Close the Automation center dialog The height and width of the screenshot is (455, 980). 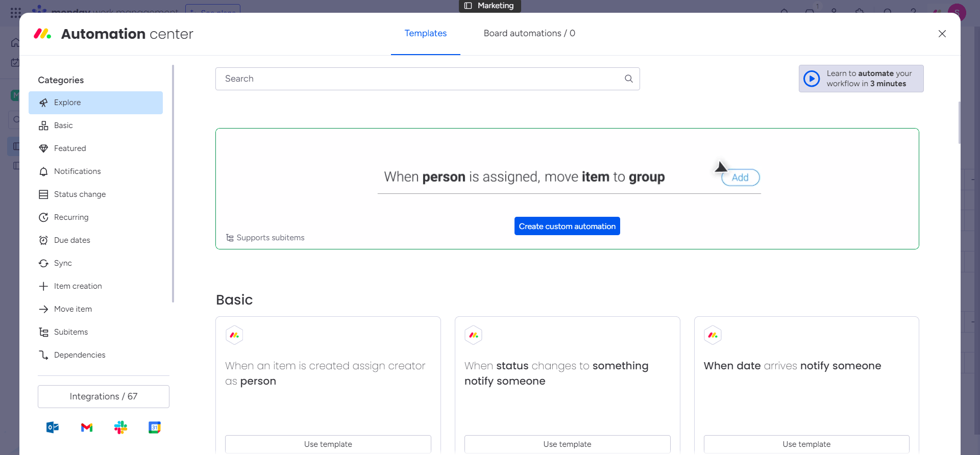[942, 34]
